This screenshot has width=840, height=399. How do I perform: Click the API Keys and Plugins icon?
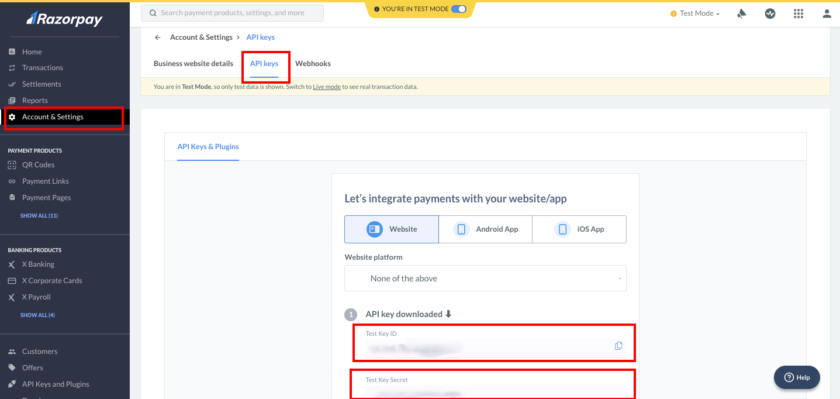click(x=12, y=384)
